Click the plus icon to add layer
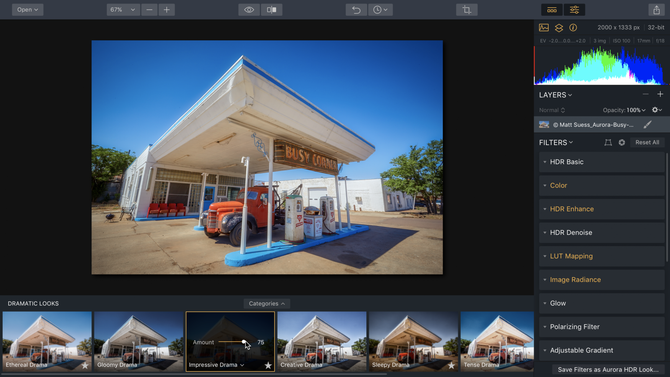 660,94
